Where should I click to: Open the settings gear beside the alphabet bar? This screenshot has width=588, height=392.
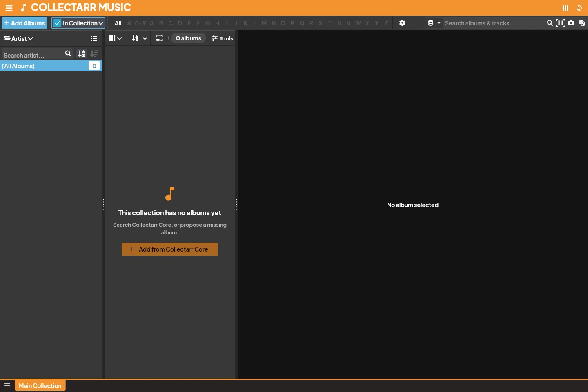pos(402,23)
